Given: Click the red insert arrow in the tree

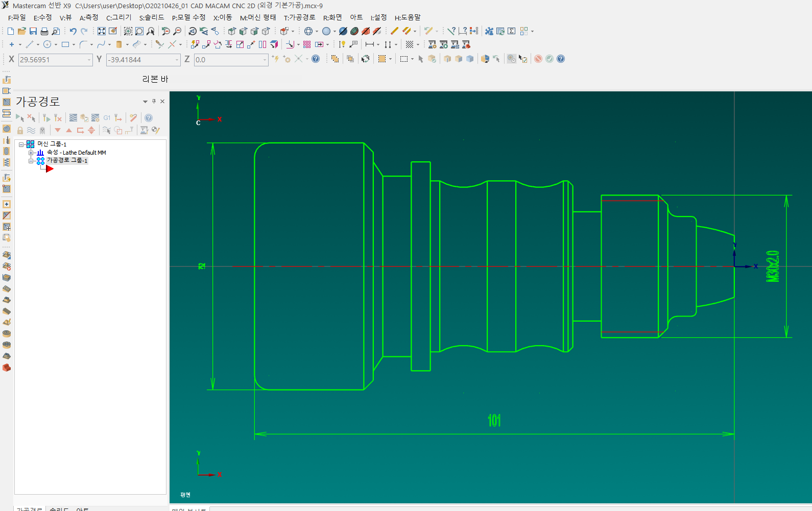Looking at the screenshot, I should [50, 169].
